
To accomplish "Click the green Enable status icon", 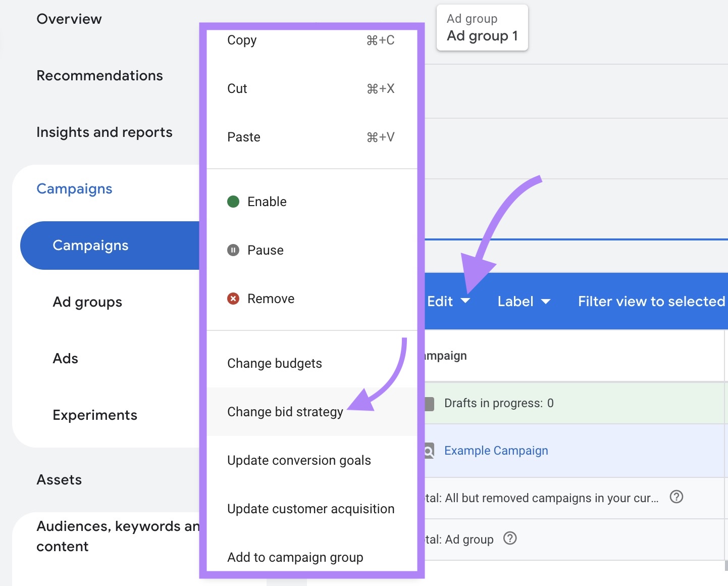I will [x=233, y=201].
